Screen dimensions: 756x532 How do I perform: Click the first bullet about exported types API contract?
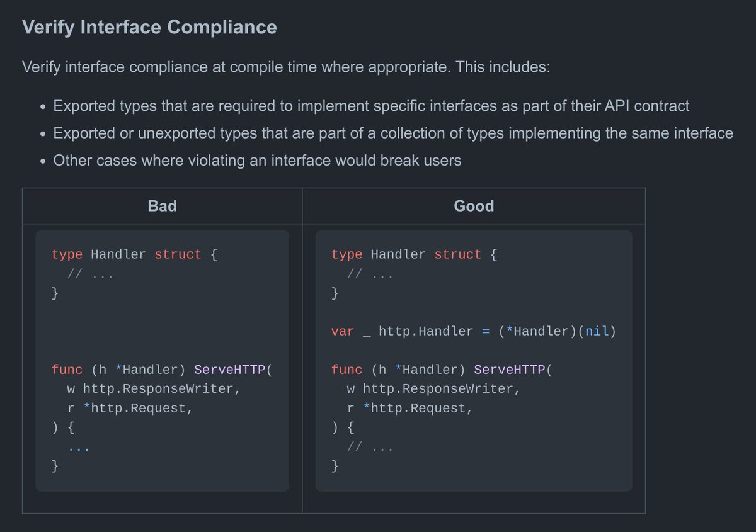pyautogui.click(x=371, y=106)
